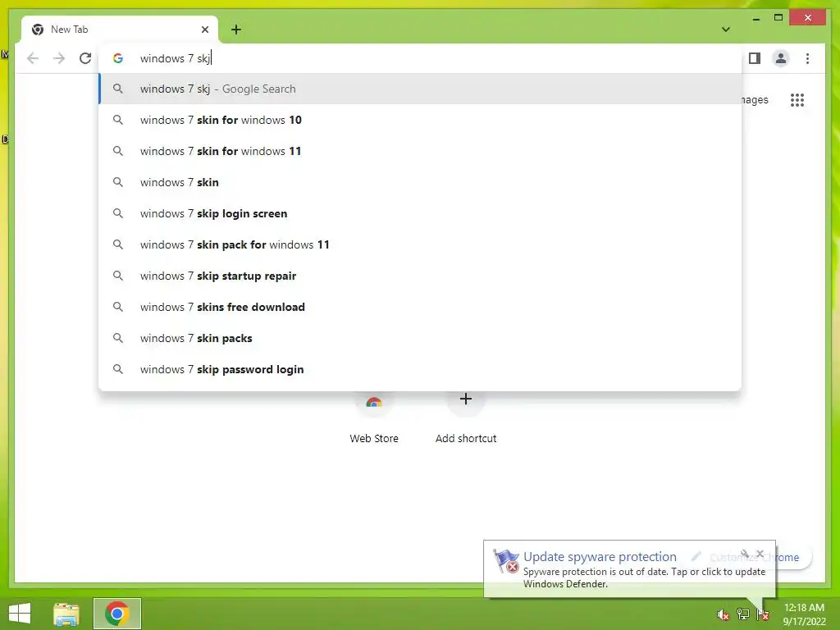Screen dimensions: 840x630
Task: Select 'windows 7 skin packs' suggestion
Action: point(420,338)
